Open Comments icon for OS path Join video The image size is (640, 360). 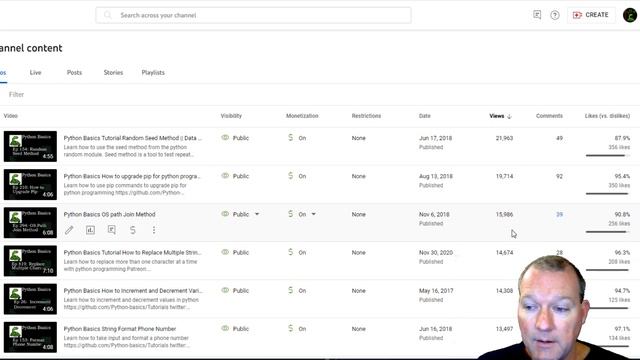[x=112, y=230]
